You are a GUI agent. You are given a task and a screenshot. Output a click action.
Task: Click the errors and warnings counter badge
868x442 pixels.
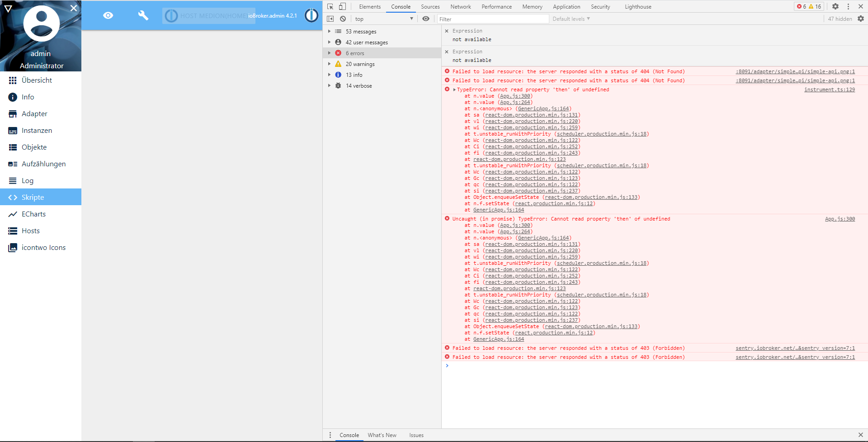(x=809, y=6)
